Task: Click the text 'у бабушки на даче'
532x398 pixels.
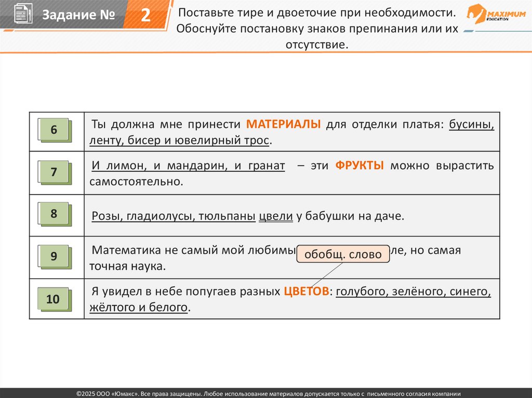Action: [x=350, y=216]
